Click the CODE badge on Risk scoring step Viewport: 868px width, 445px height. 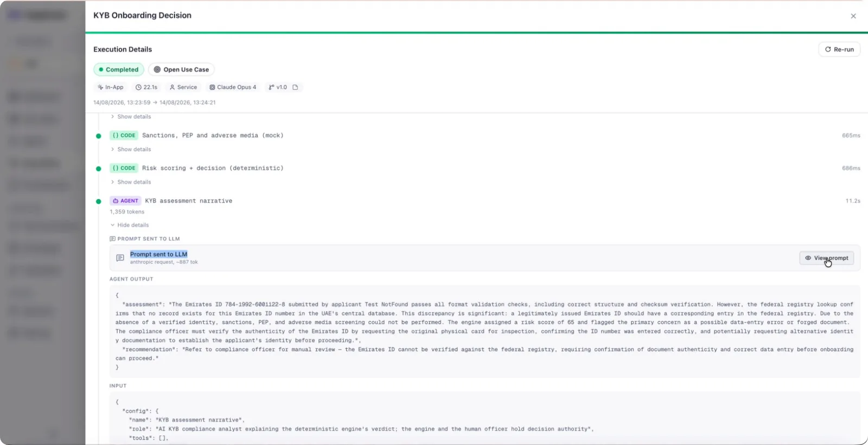click(124, 168)
